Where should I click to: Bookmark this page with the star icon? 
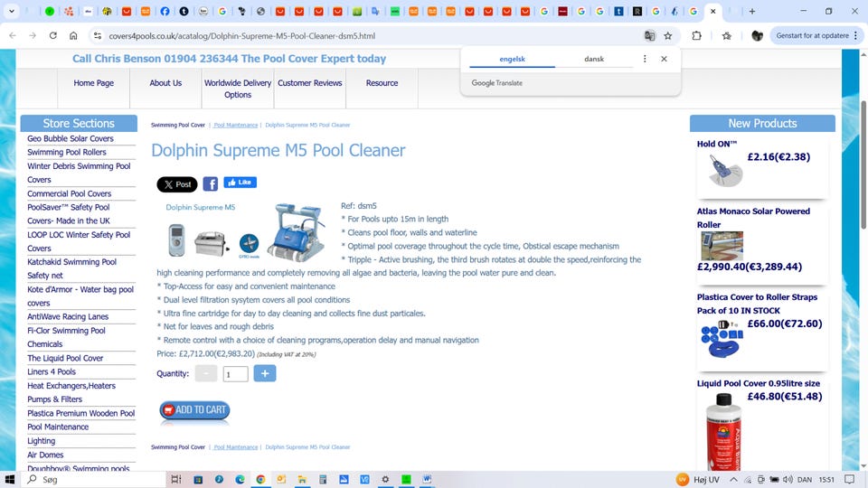(668, 35)
